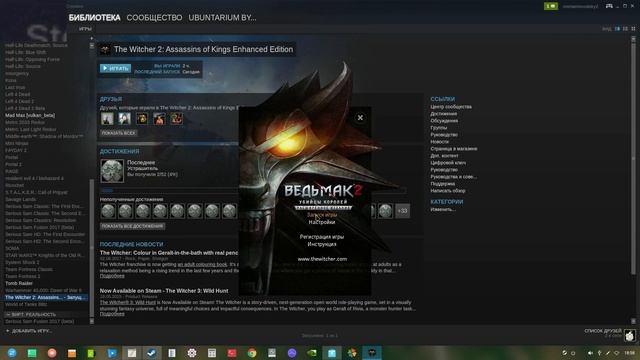
Task: Open Инструкция in the Witcher launcher
Action: [322, 244]
